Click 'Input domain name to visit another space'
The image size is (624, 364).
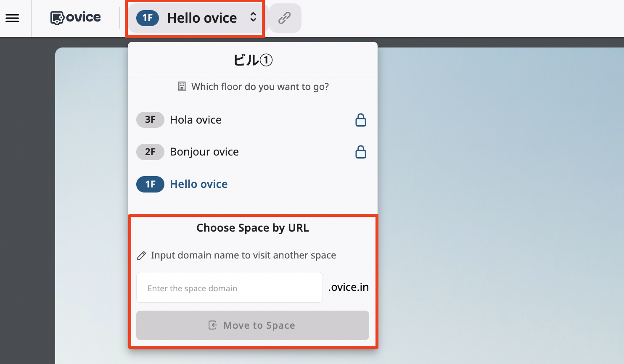point(243,255)
